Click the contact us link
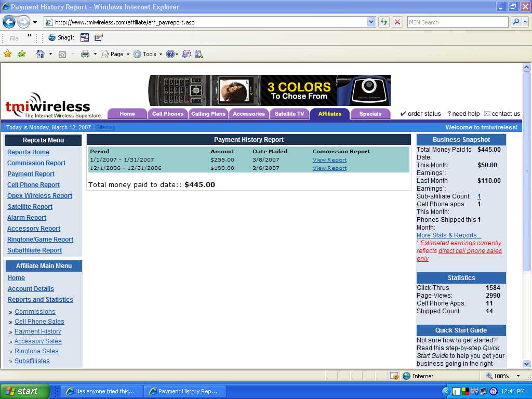The width and height of the screenshot is (532, 399). coord(502,114)
